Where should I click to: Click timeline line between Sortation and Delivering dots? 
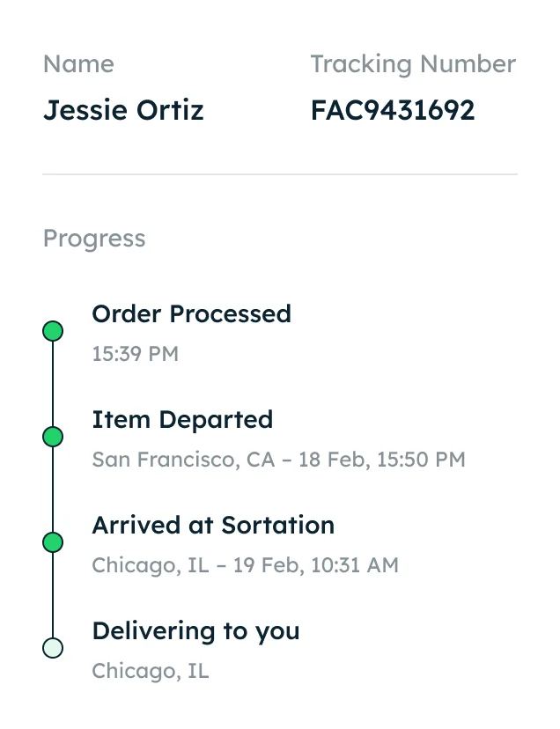pos(53,595)
